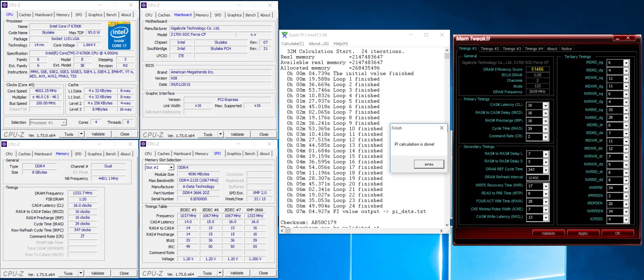
Task: Click the Part Number DDR4 2666 2OZ field
Action: click(x=198, y=193)
